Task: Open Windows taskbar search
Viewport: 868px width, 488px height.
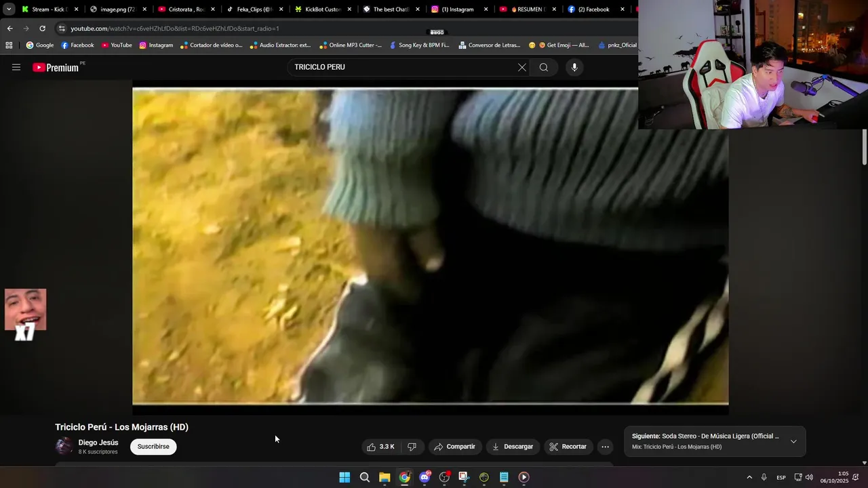Action: pyautogui.click(x=365, y=477)
